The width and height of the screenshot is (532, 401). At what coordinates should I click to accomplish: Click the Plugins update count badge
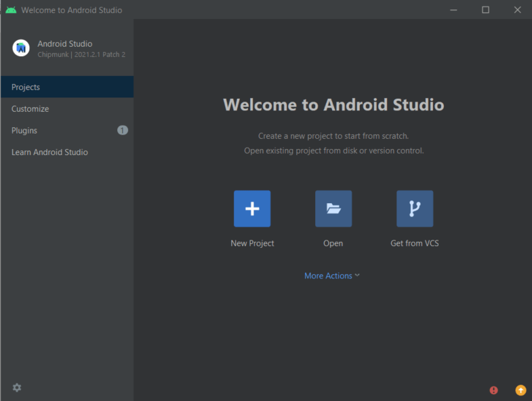pos(123,130)
